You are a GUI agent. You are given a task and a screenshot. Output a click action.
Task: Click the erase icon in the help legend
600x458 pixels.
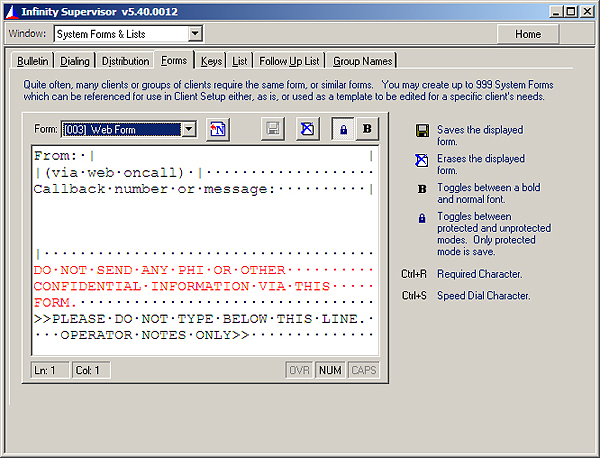pos(422,159)
